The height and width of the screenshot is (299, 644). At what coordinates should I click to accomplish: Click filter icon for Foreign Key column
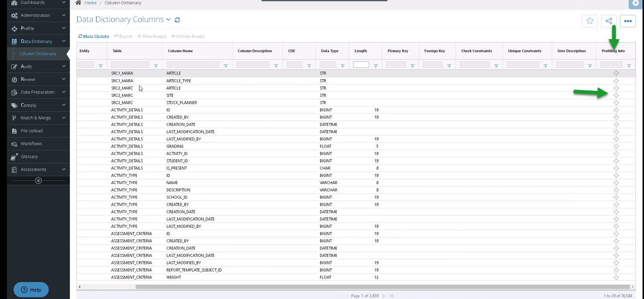point(449,66)
